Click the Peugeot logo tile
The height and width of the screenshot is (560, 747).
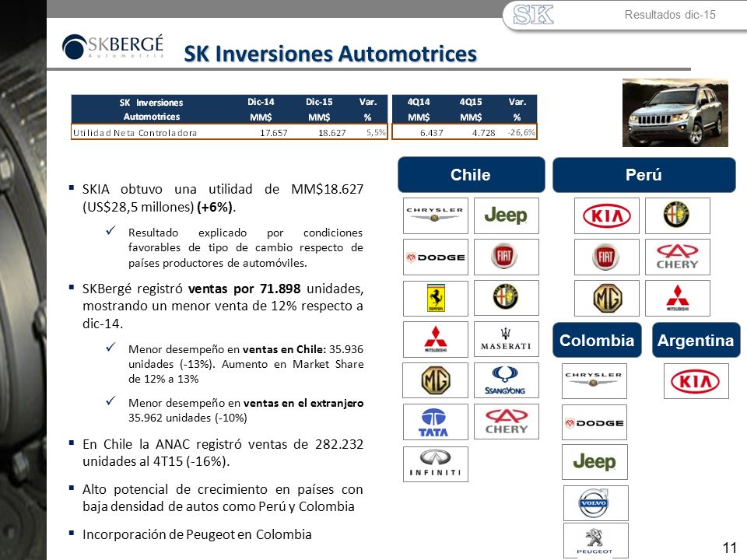[595, 541]
